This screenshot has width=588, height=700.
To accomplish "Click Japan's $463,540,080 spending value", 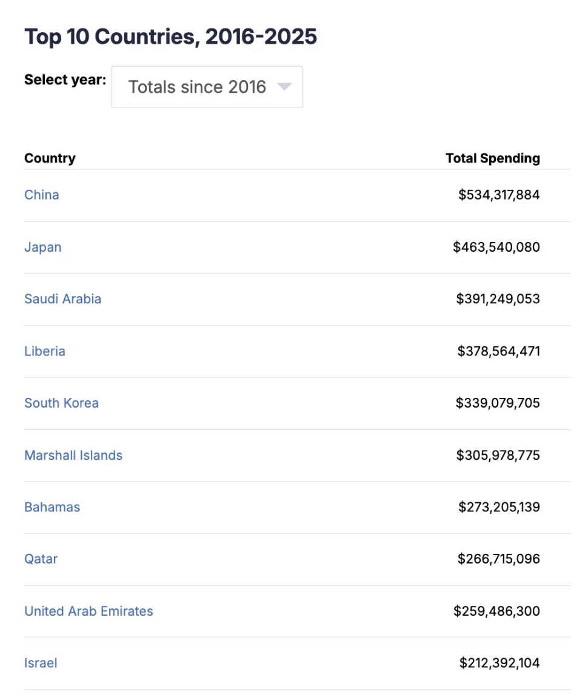I will coord(496,247).
